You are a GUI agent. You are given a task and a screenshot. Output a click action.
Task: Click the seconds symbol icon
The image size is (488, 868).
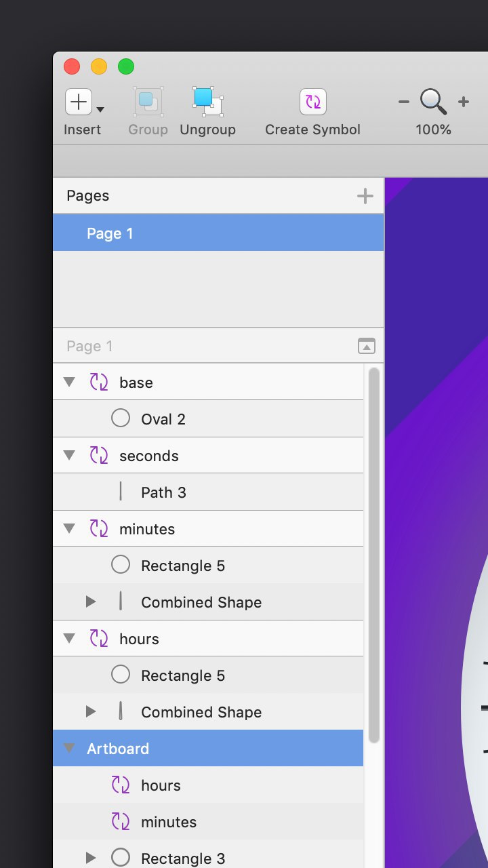(x=99, y=455)
